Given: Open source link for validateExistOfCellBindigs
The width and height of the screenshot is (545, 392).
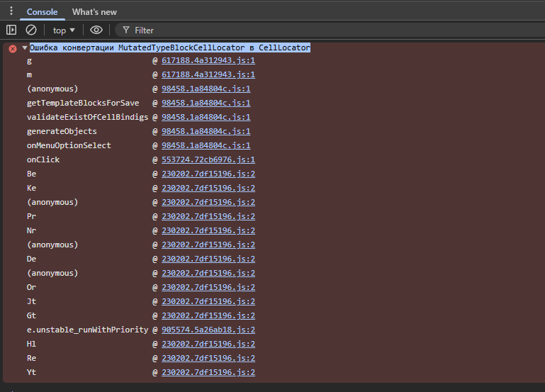Looking at the screenshot, I should [x=206, y=118].
